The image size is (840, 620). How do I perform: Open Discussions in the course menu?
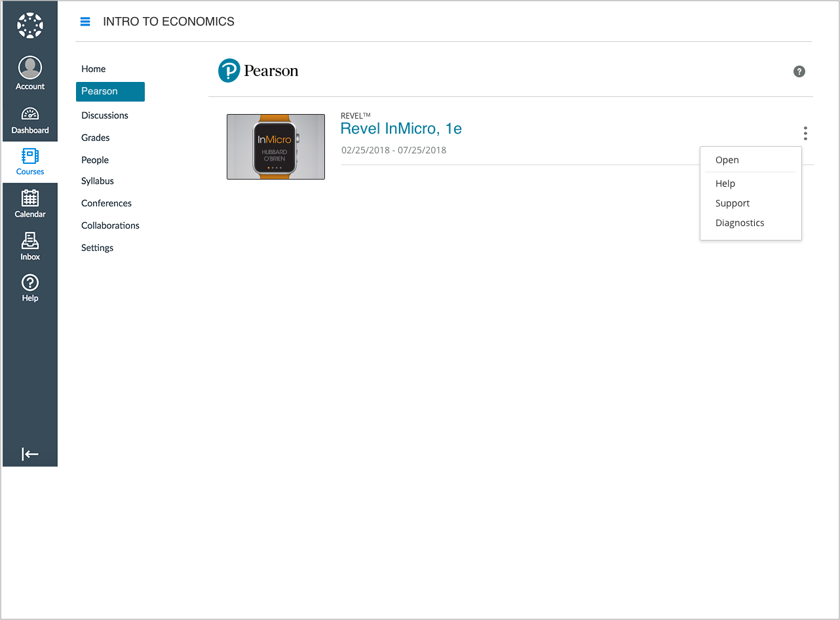pyautogui.click(x=105, y=115)
